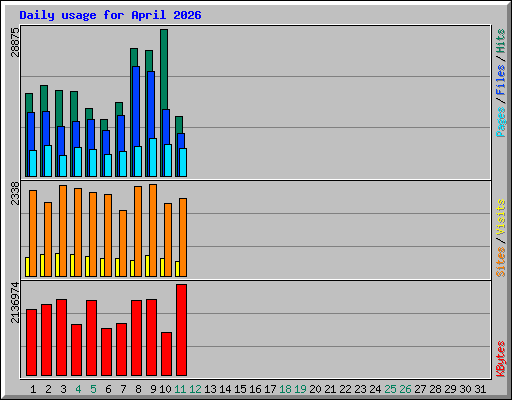
Task: Click the yellow "Visits" legend label
Action: (501, 218)
